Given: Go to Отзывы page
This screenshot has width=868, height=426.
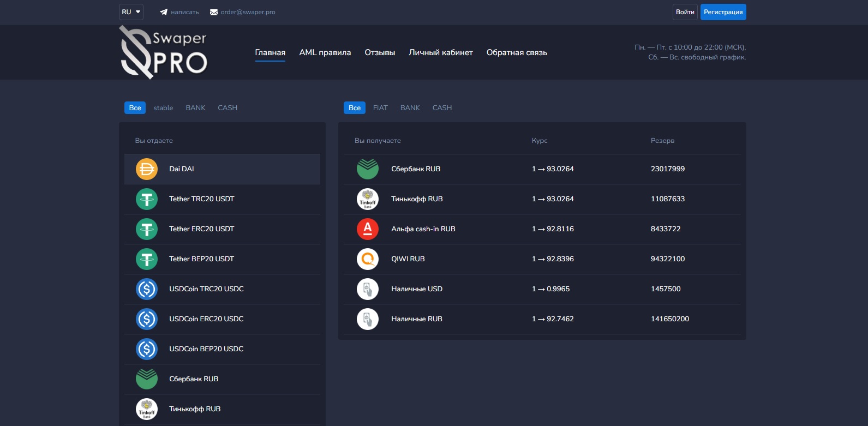Looking at the screenshot, I should click(x=380, y=52).
